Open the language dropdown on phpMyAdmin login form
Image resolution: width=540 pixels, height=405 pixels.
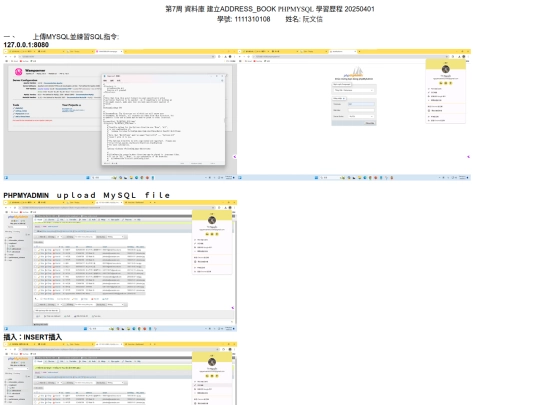pyautogui.click(x=354, y=90)
